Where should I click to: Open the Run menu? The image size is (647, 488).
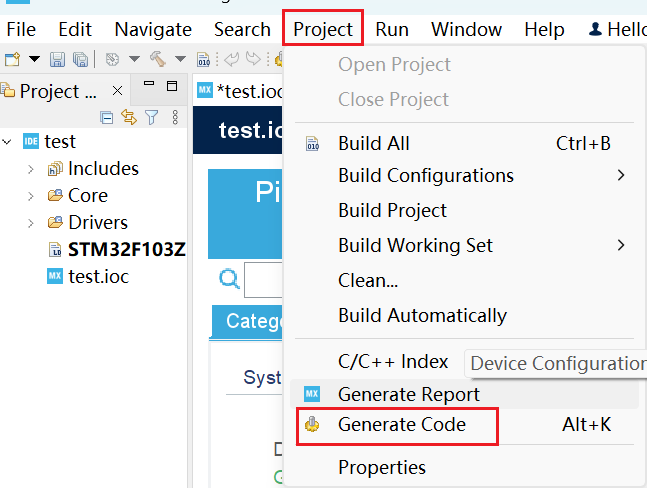click(392, 30)
